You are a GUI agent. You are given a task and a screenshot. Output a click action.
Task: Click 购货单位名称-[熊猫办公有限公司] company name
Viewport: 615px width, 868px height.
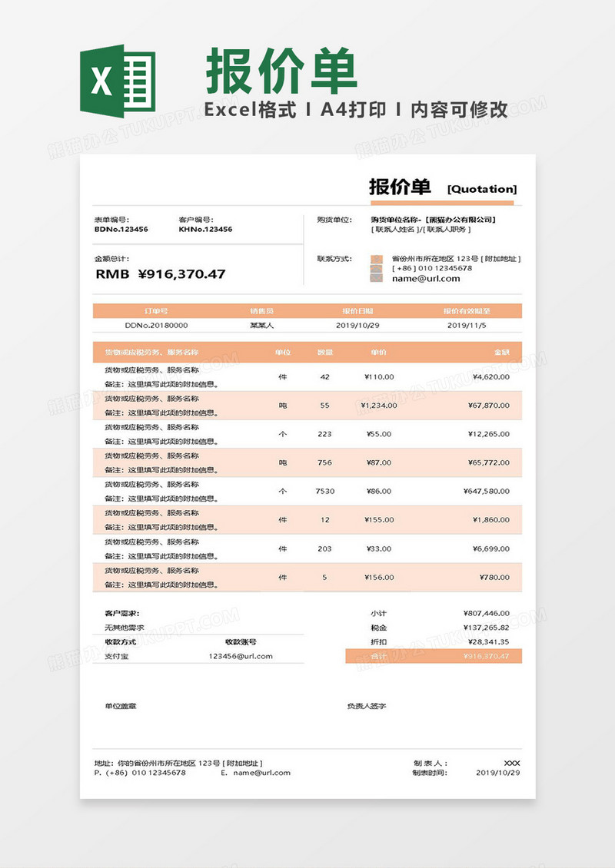[434, 220]
